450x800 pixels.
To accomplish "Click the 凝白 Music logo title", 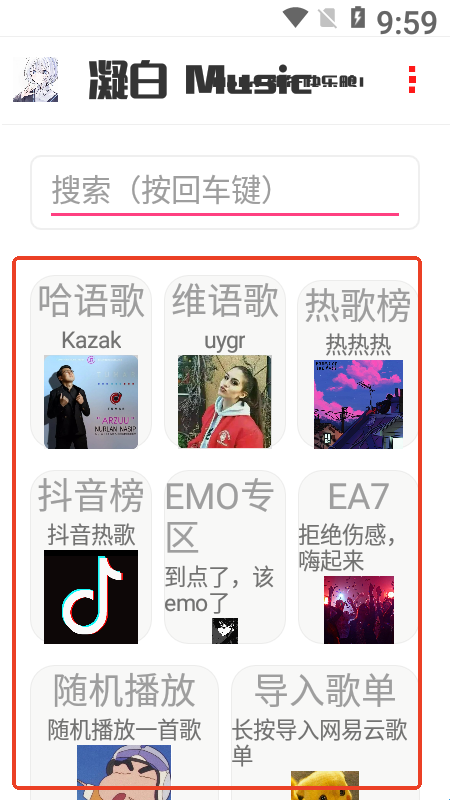I will coord(225,80).
